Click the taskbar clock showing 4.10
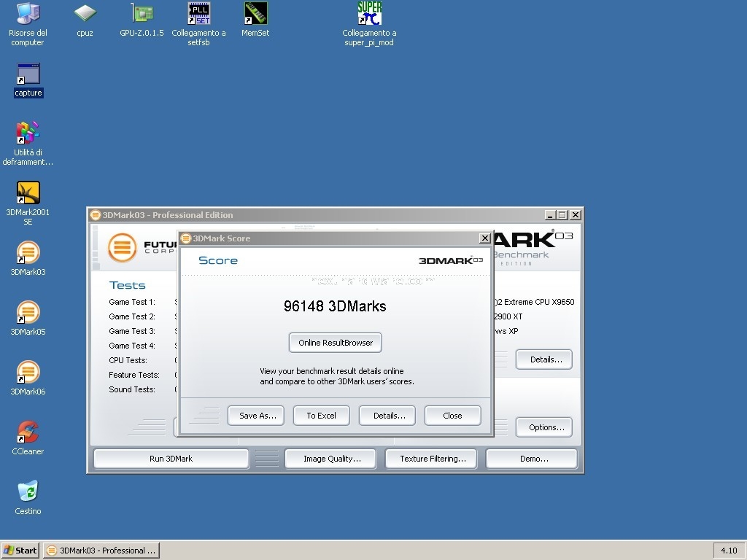Screen dimensions: 747x560 [729, 551]
